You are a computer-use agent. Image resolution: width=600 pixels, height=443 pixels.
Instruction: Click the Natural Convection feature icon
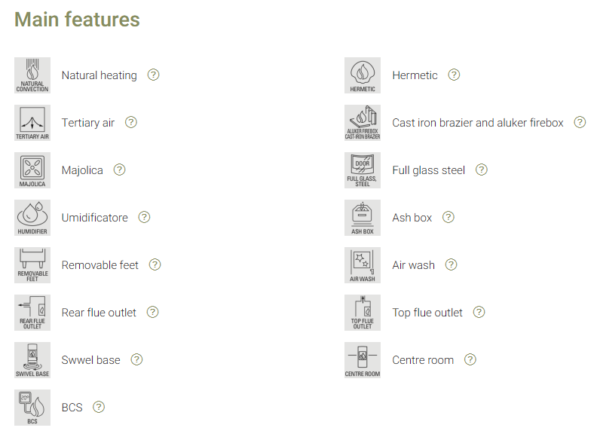pos(32,75)
